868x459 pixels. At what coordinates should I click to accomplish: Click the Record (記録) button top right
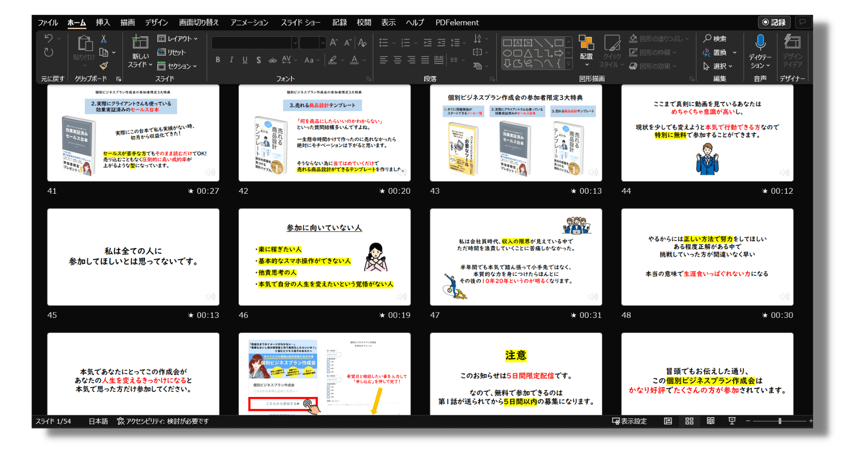click(774, 22)
